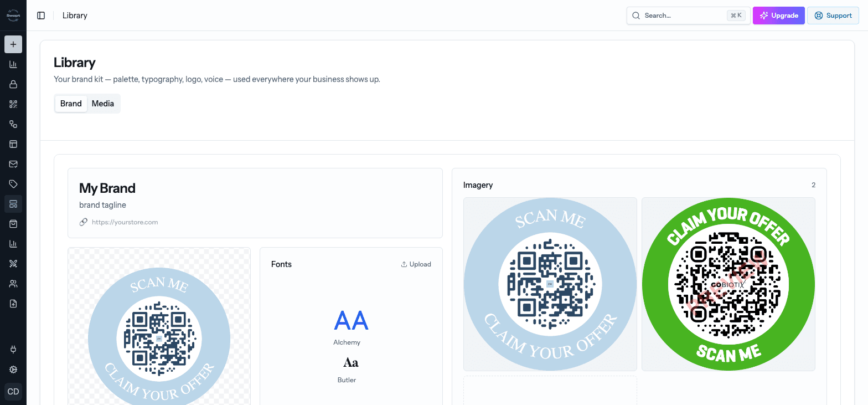Open the page layout icon in sidebar
This screenshot has width=868, height=405.
tap(13, 144)
